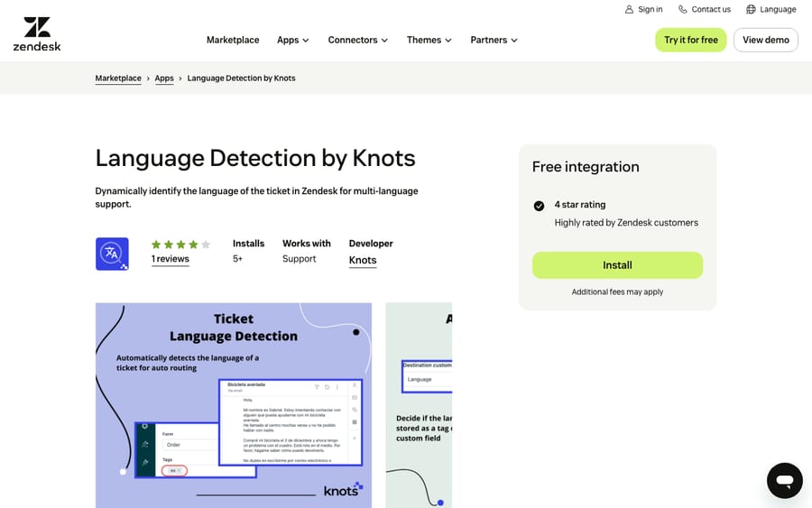Expand the Connectors dropdown menu

click(357, 40)
